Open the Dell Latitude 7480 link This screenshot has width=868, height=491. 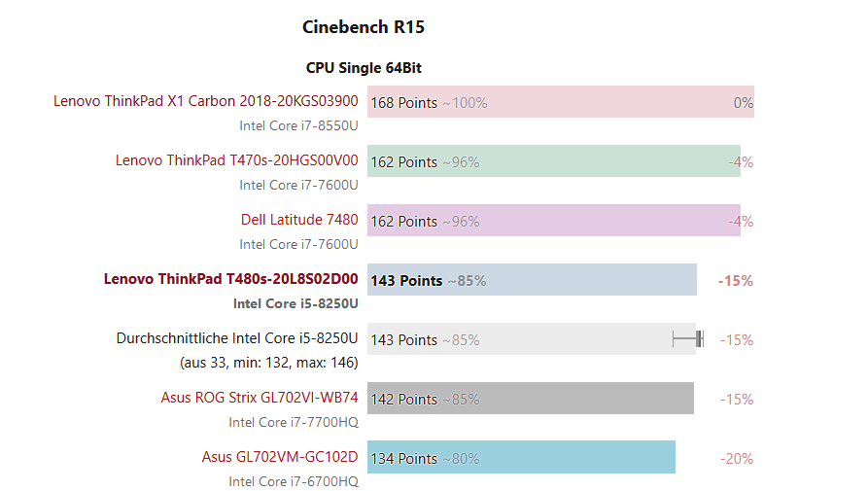tap(299, 220)
